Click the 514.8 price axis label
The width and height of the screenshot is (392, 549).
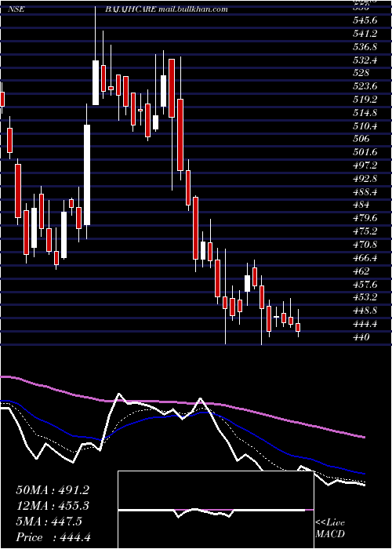(365, 113)
